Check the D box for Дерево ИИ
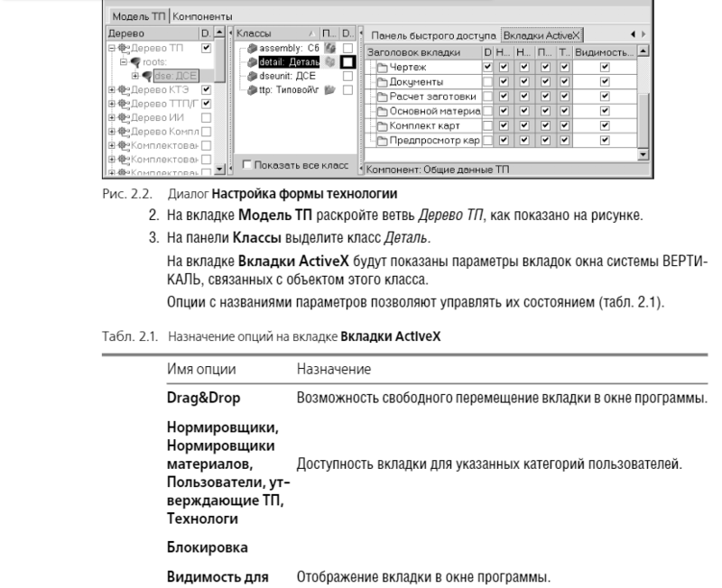This screenshot has width=722, height=588. [x=207, y=118]
